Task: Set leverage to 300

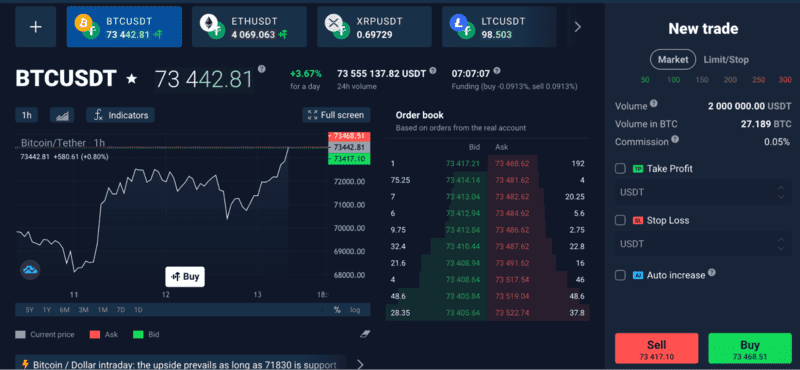Action: click(785, 80)
